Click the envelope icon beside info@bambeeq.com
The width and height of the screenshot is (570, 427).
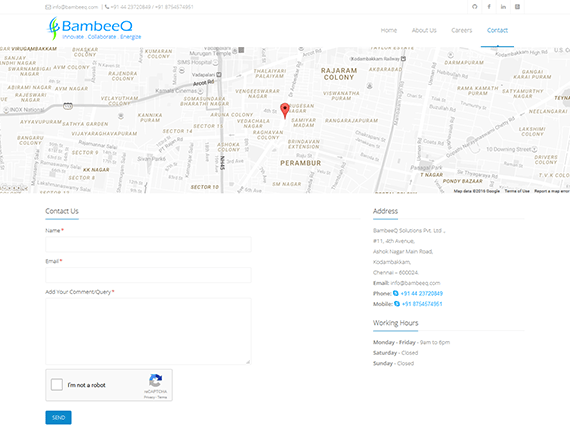(x=48, y=7)
